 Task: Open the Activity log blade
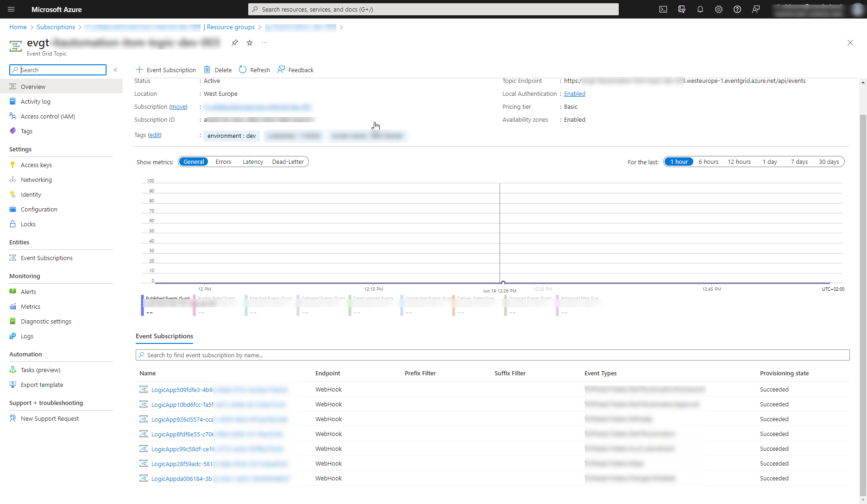pos(36,101)
